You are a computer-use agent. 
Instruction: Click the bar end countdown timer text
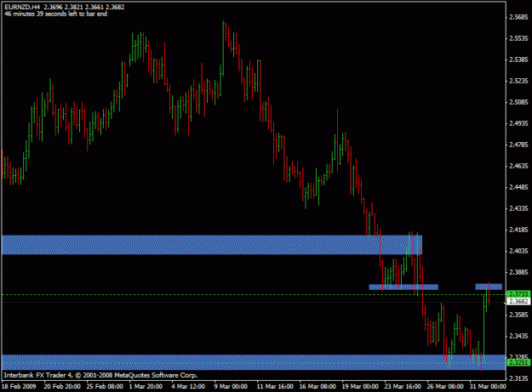55,14
